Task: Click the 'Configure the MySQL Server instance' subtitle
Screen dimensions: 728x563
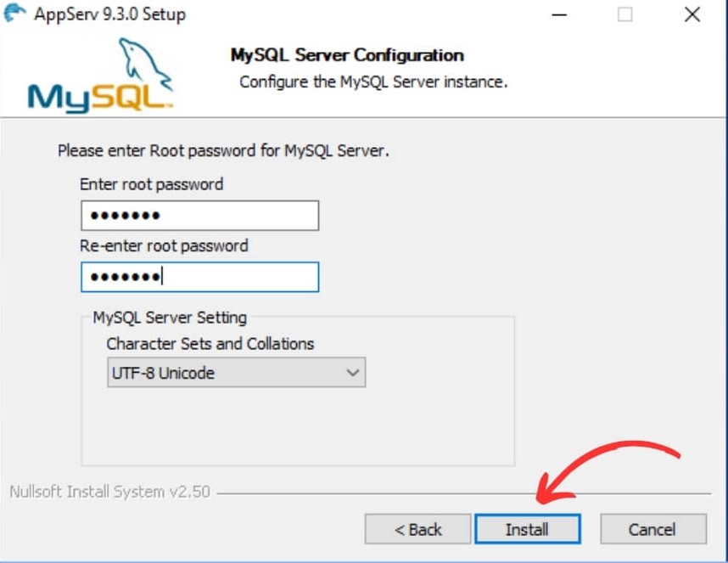Action: 373,82
